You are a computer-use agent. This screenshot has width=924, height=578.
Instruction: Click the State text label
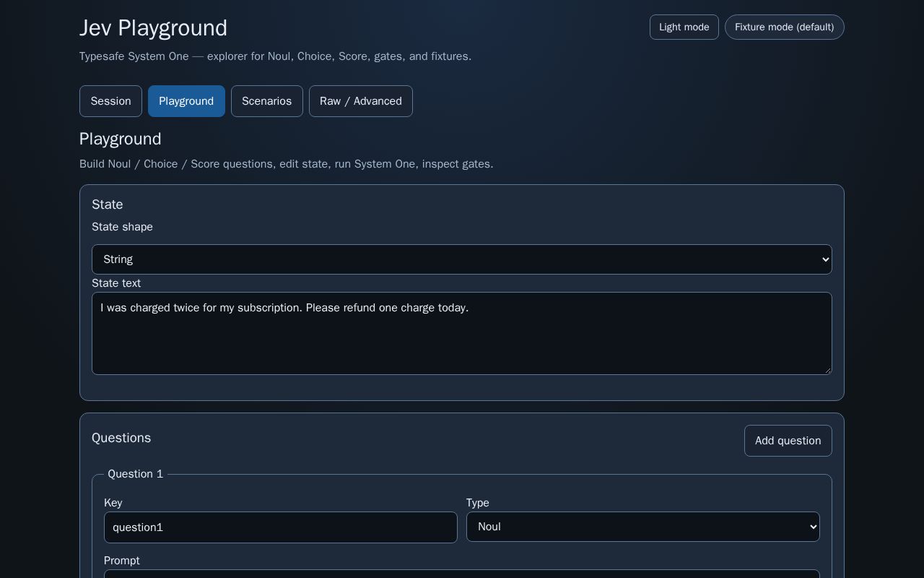(x=116, y=283)
